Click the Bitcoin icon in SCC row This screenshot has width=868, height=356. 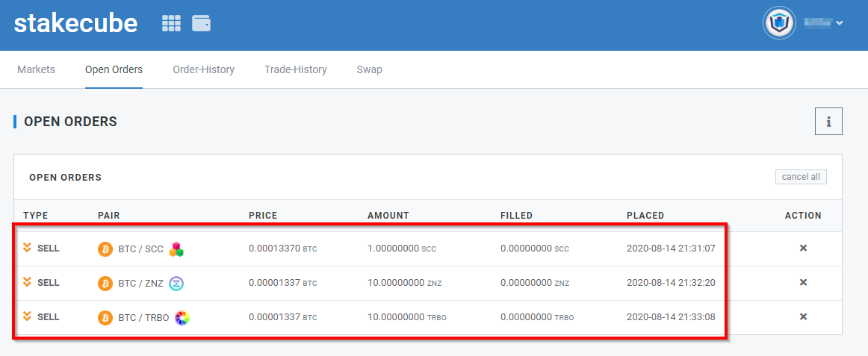(105, 249)
